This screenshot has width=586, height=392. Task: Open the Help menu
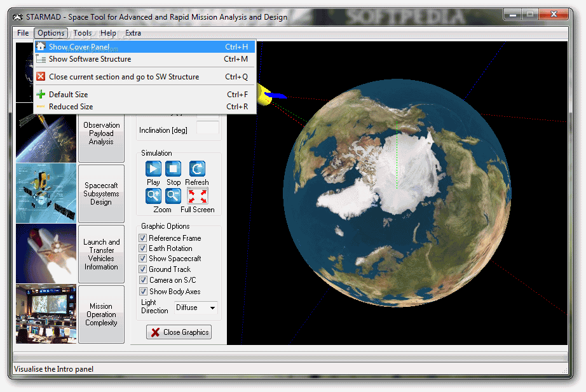(108, 33)
